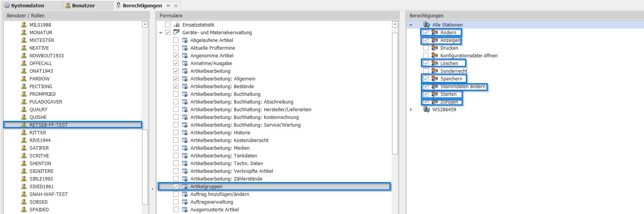Click the Geräte- und Materialverwaltung module icon
The width and height of the screenshot is (644, 214).
click(x=177, y=32)
